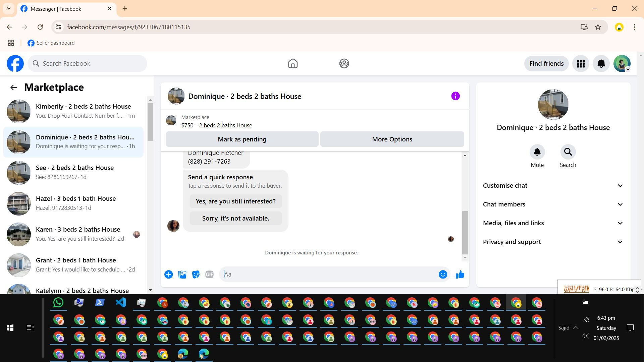
Task: Click the thumbs-up like icon
Action: 460,275
